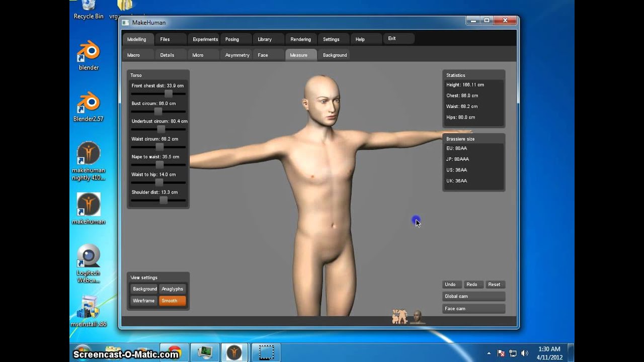Click the taskbar clock showing 1:30 AM
The height and width of the screenshot is (362, 644).
coord(549,353)
